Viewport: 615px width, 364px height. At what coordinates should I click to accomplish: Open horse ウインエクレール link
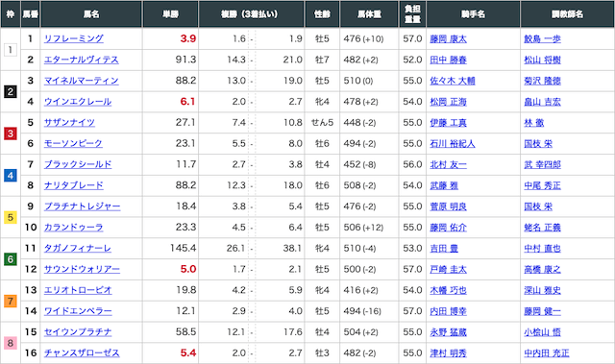(78, 102)
